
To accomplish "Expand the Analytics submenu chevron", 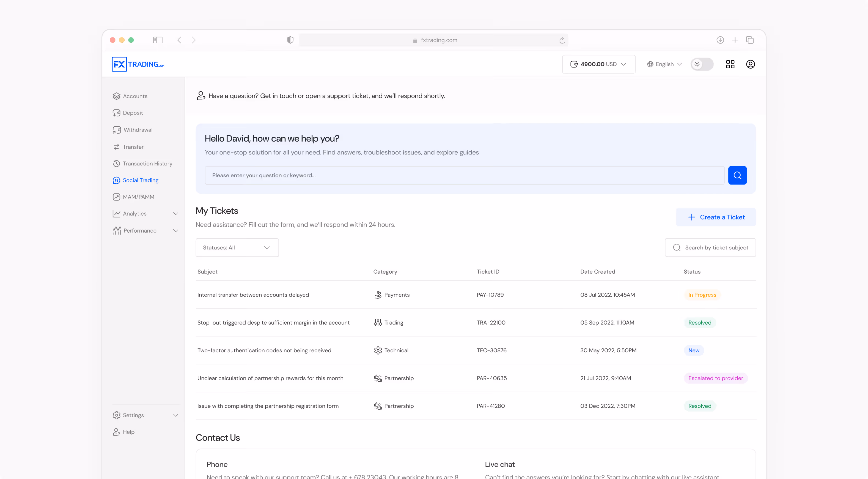I will point(175,214).
